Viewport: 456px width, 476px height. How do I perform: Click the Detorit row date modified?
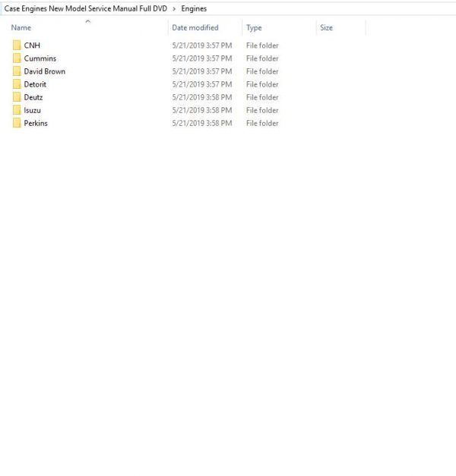[x=202, y=84]
